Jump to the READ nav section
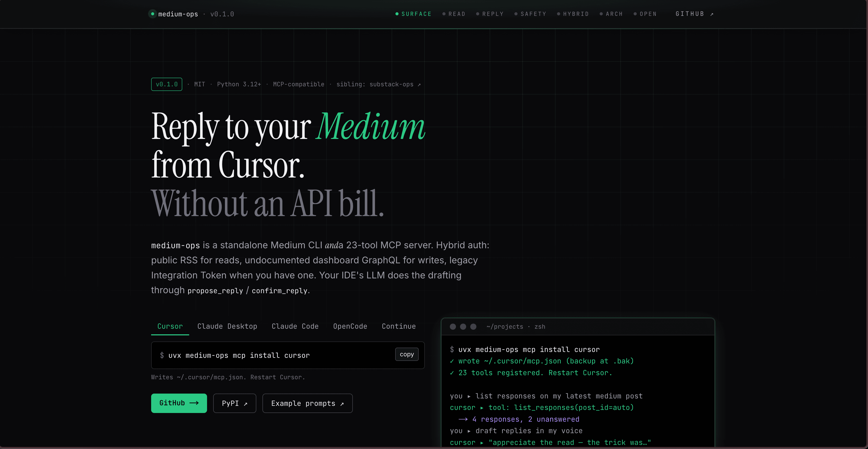The width and height of the screenshot is (868, 449). 454,14
